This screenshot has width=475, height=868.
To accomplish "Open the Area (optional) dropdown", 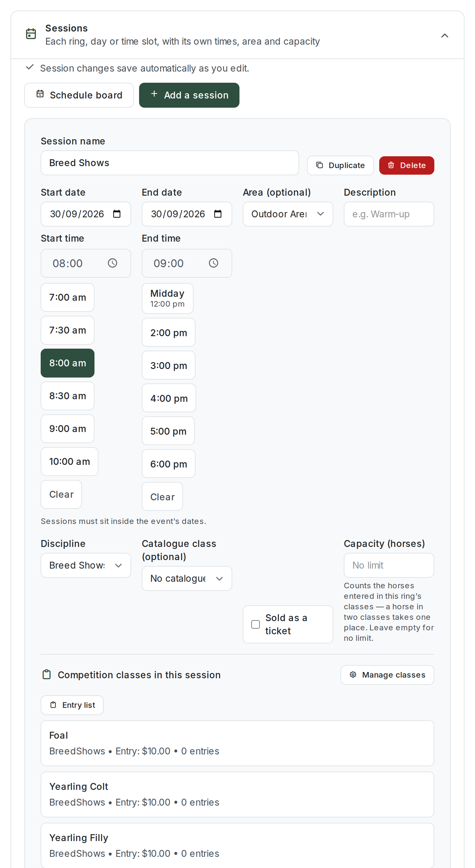I will point(288,214).
